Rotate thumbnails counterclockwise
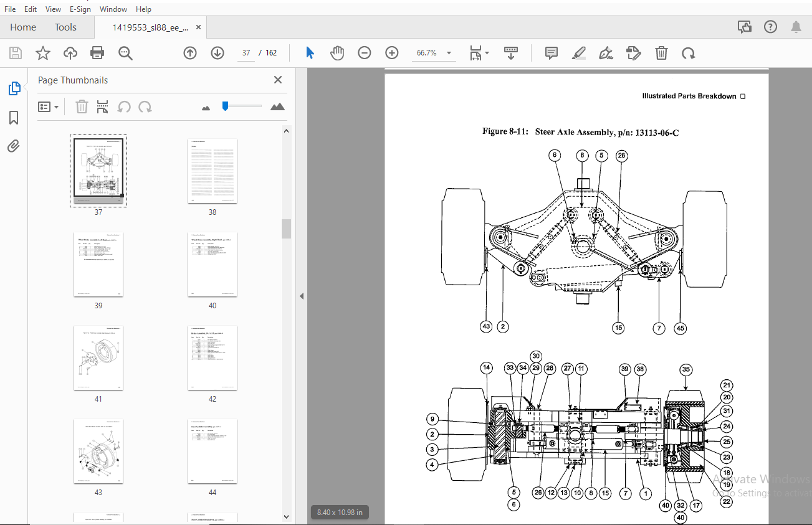Screen dimensions: 812x525 [124, 106]
